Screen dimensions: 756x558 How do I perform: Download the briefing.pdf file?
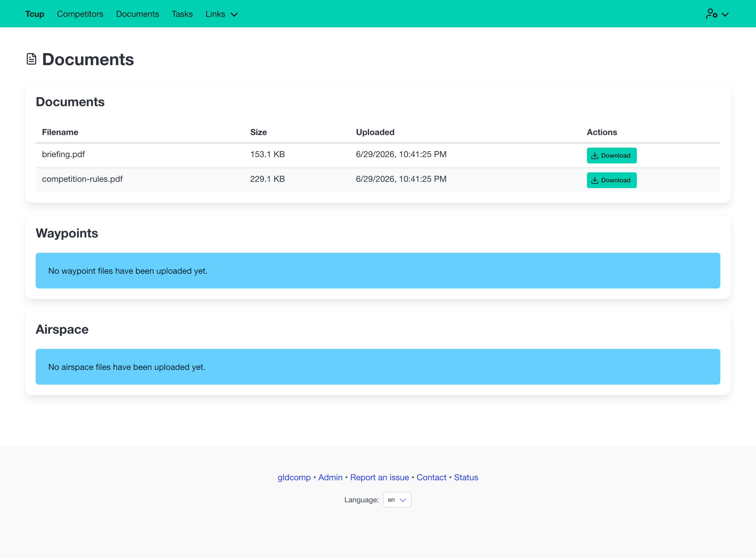click(x=612, y=155)
